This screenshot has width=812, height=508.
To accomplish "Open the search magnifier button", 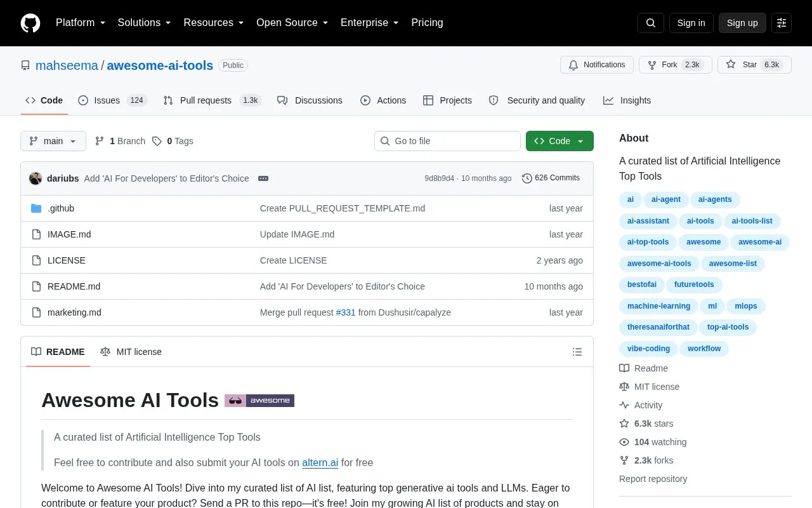I will 651,23.
